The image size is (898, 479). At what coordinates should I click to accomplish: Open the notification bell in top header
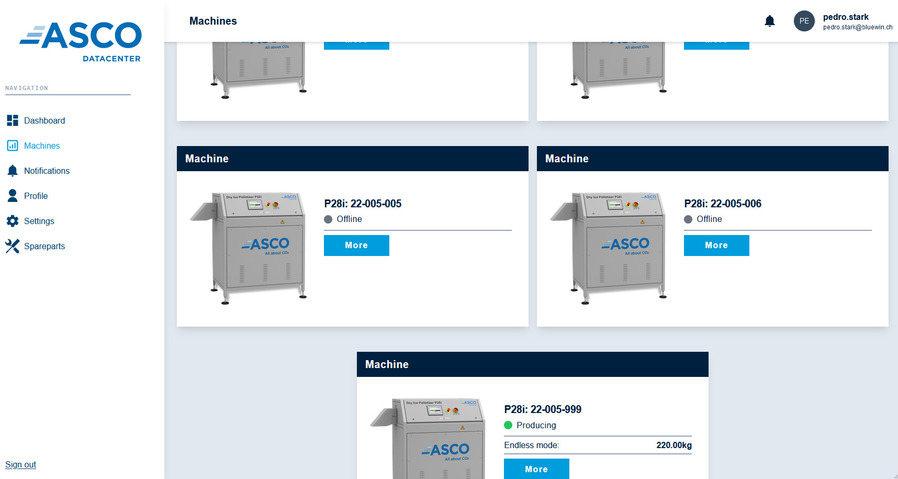tap(769, 21)
